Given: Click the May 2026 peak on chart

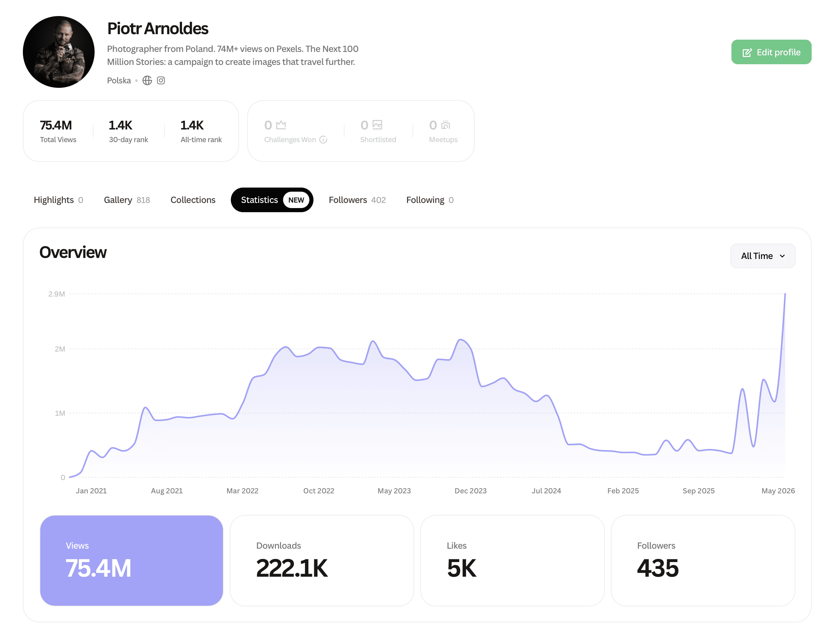Looking at the screenshot, I should tap(785, 294).
